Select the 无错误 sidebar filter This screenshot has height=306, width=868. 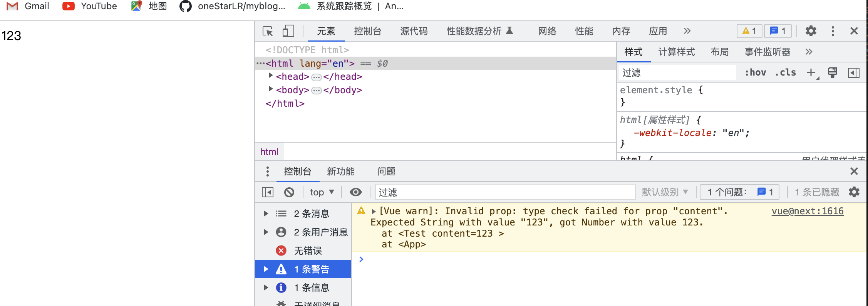coord(303,251)
